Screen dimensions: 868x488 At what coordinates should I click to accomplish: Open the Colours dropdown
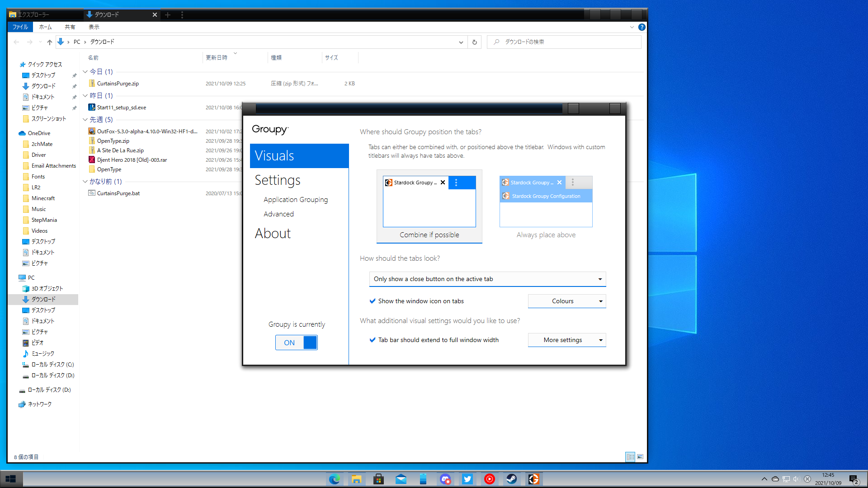567,301
